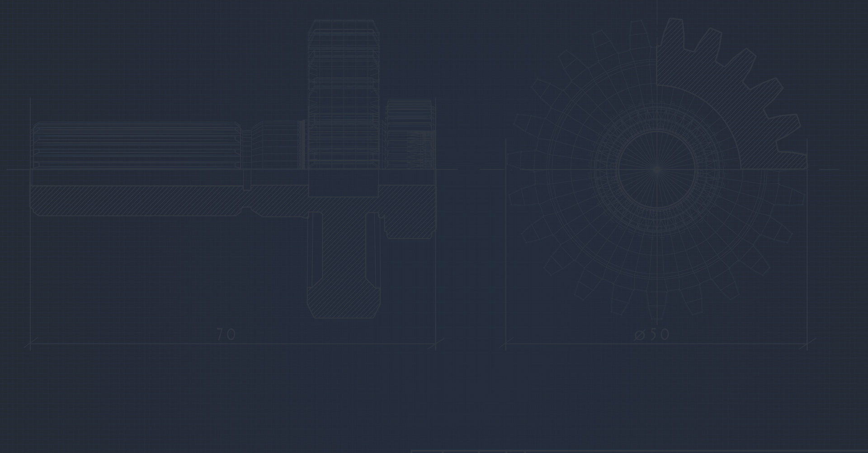The height and width of the screenshot is (453, 868).
Task: Select the blank rectangular keyway in the shaft section
Action: [x=343, y=183]
